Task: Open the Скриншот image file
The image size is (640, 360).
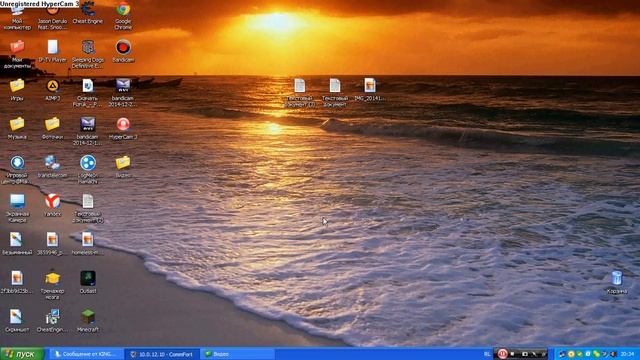Action: [17, 321]
